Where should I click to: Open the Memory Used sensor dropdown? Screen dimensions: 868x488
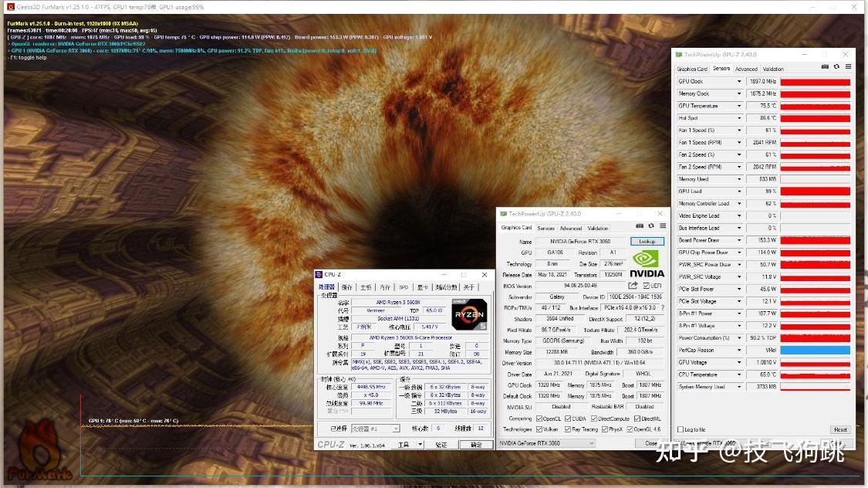(x=738, y=179)
